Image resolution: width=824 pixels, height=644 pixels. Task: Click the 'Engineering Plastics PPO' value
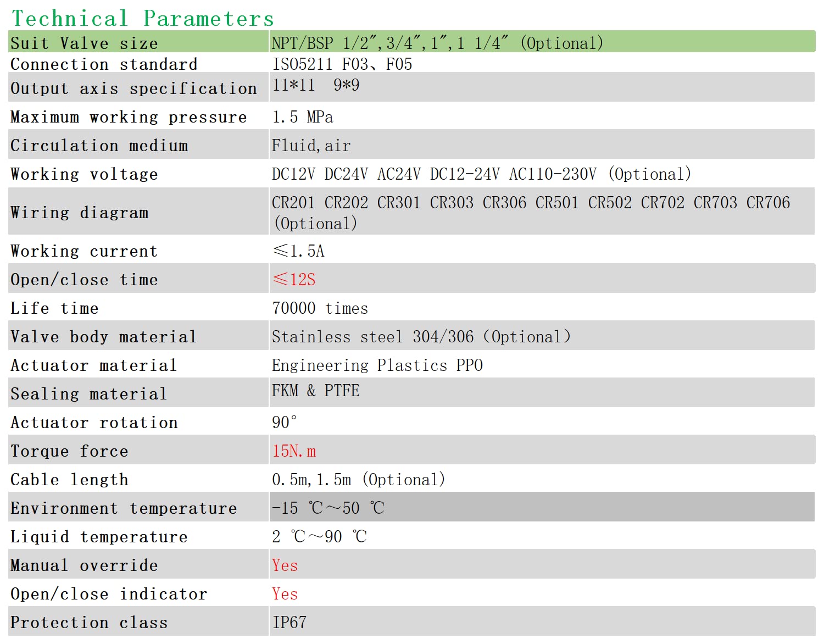(377, 365)
